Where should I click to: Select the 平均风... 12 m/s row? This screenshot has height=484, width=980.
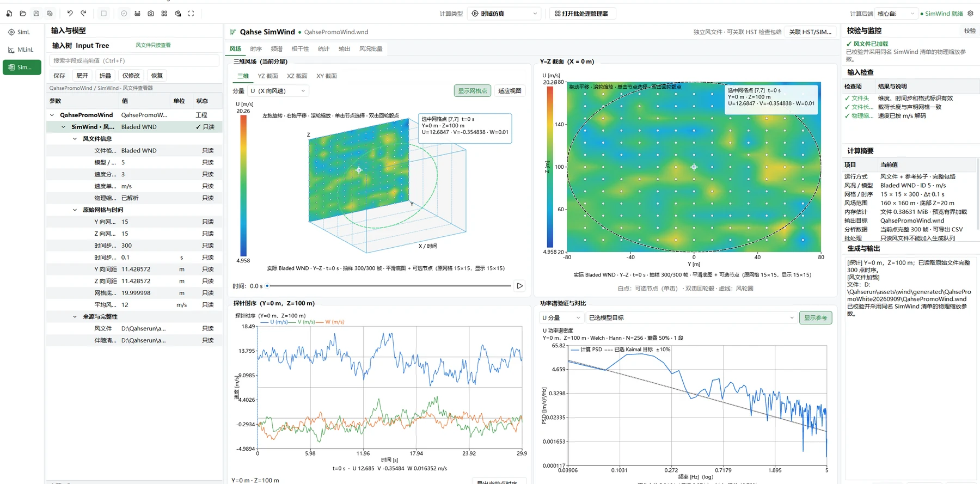pyautogui.click(x=134, y=305)
